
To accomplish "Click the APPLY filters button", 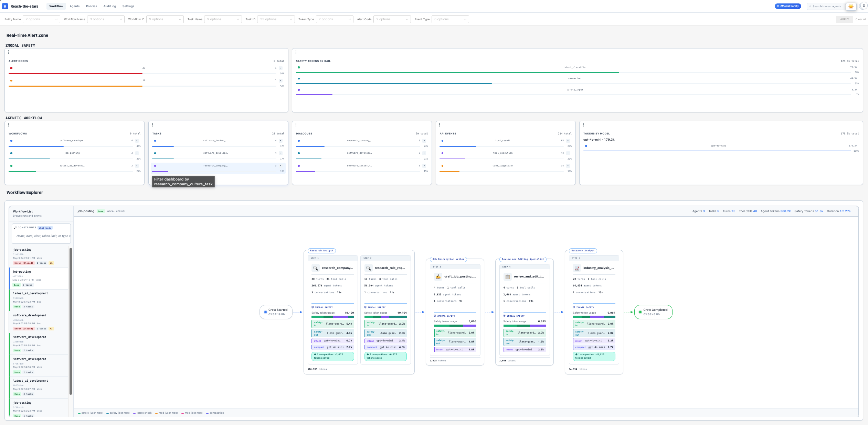I will 844,19.
